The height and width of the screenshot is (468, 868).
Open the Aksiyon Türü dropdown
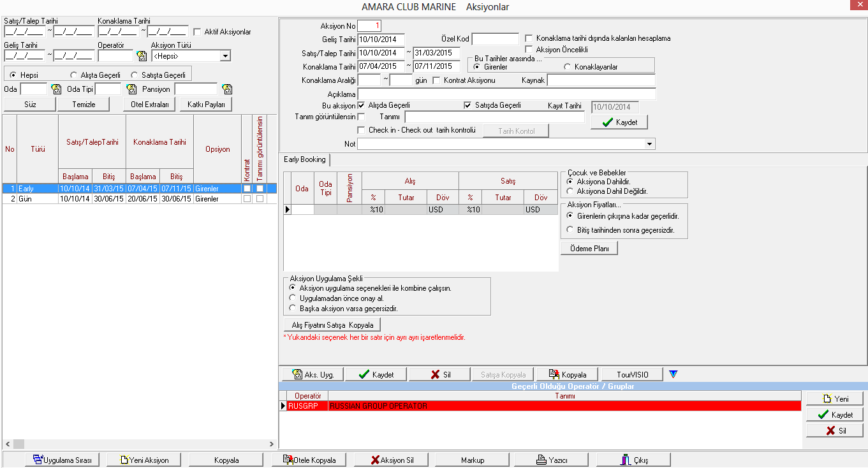tap(224, 56)
